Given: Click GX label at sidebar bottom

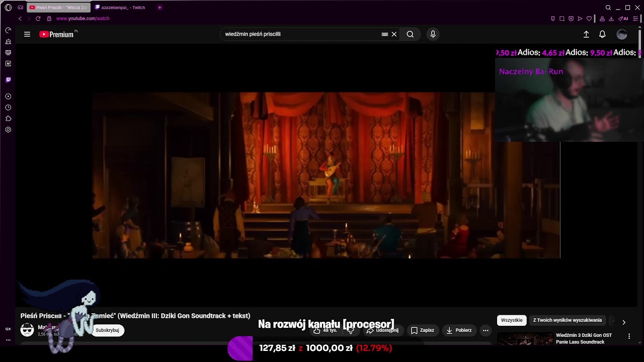Looking at the screenshot, I should click(x=8, y=329).
